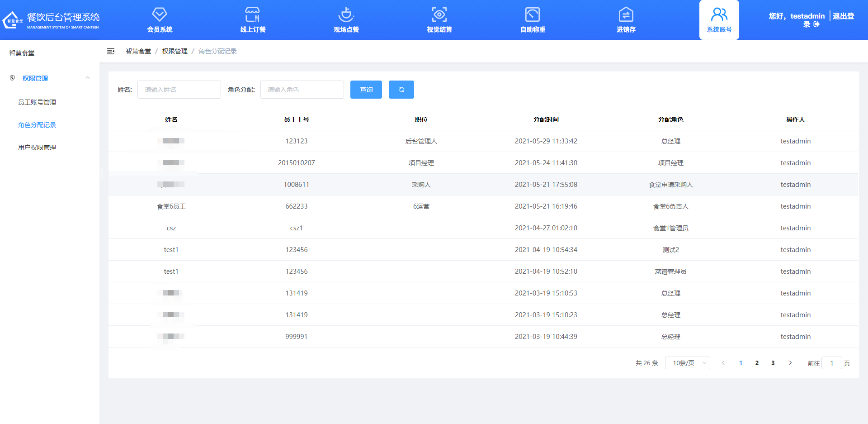868x424 pixels.
Task: Click the 查询 search button
Action: 366,90
